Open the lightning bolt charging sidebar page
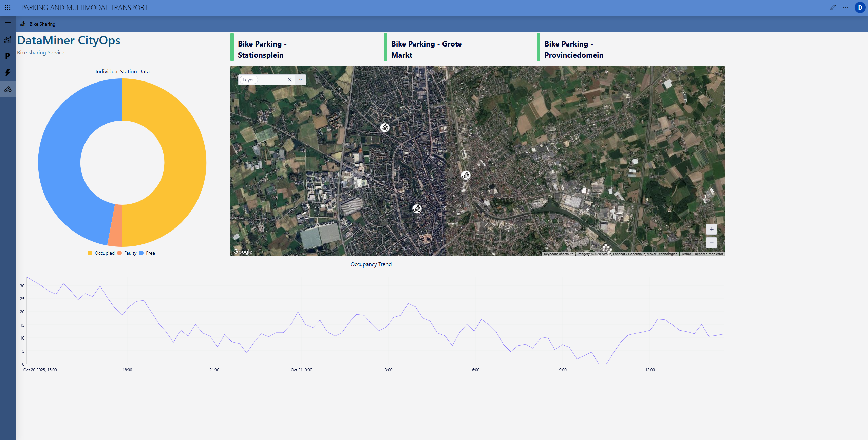This screenshot has height=440, width=868. [x=7, y=72]
